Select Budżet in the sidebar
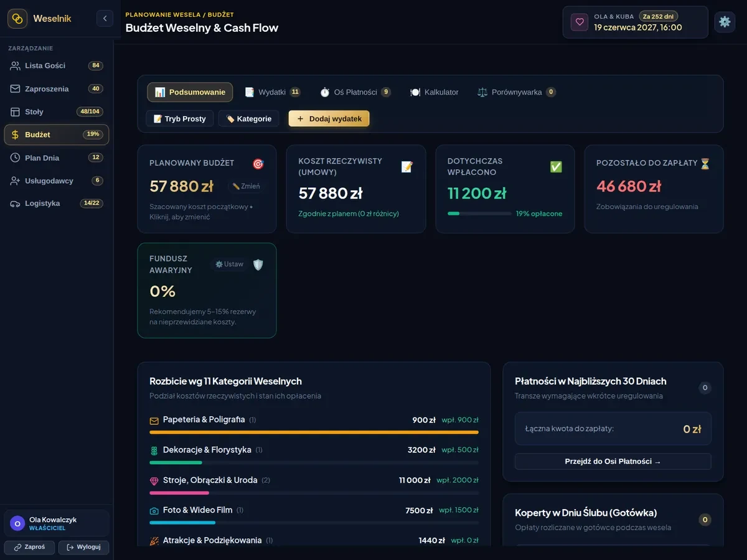Screen dimensions: 747x560 [57, 135]
